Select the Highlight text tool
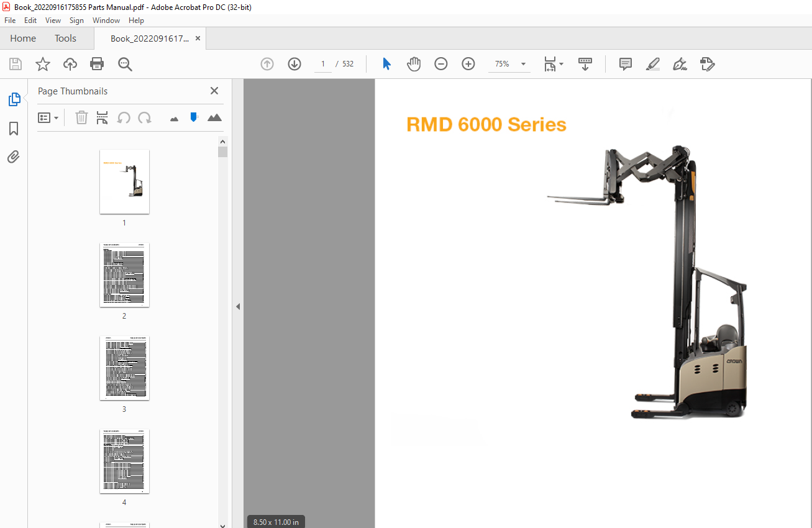The height and width of the screenshot is (528, 812). click(652, 64)
